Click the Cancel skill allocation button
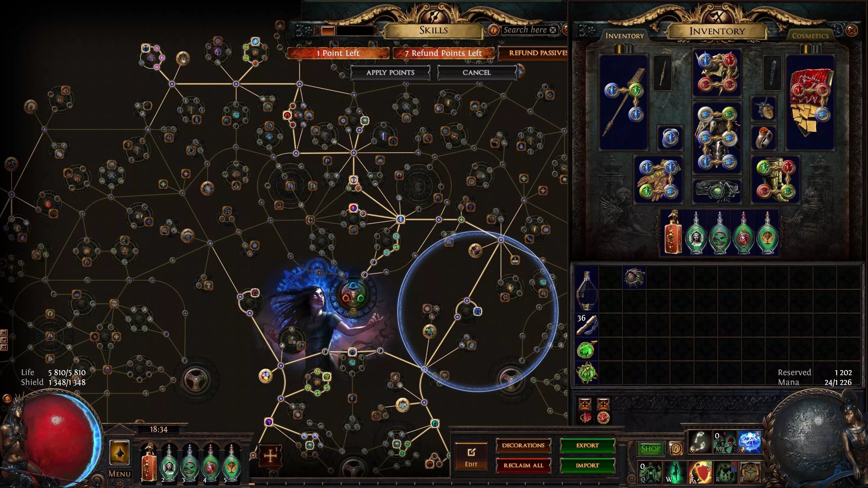 pos(476,72)
